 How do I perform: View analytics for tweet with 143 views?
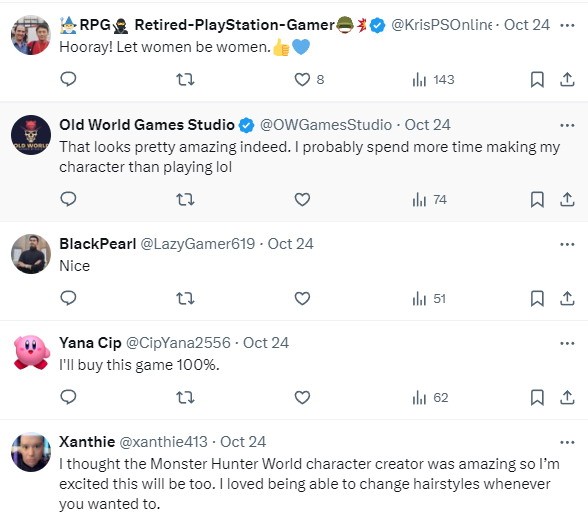433,79
